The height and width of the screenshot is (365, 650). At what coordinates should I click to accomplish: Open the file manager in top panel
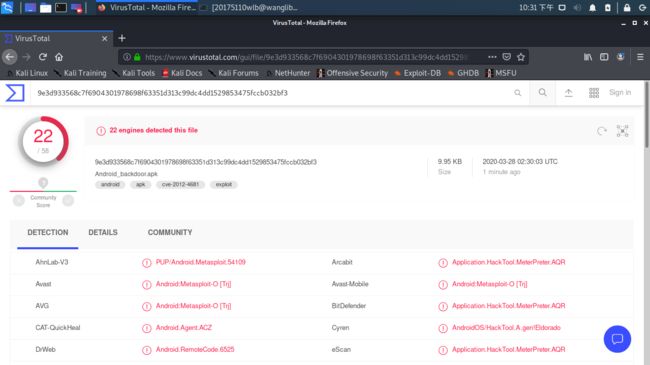point(45,7)
